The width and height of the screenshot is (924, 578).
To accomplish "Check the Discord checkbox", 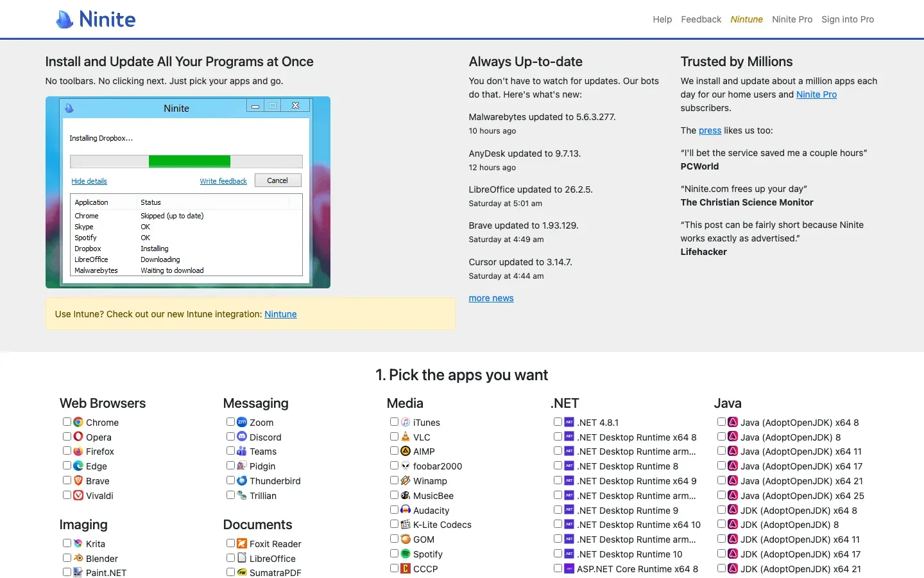I will 230,437.
